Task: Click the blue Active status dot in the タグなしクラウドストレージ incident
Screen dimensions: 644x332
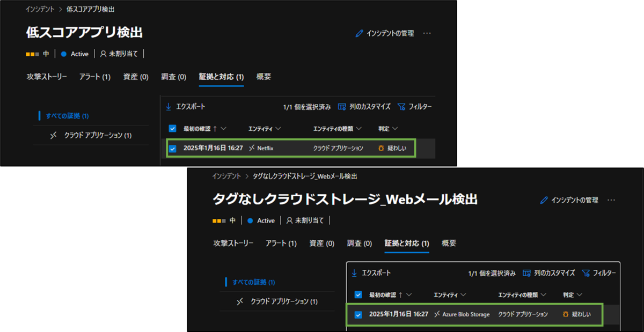Action: (250, 221)
